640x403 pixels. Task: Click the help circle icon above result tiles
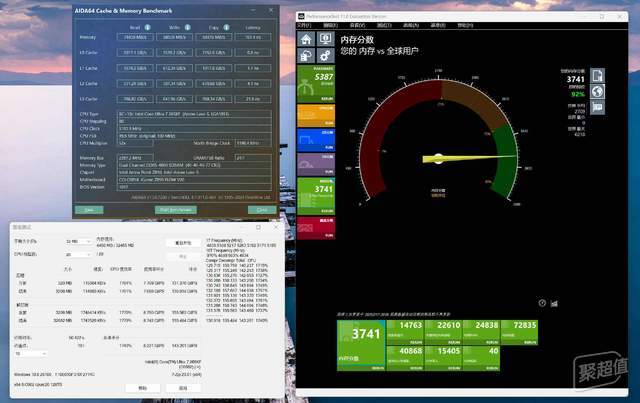pyautogui.click(x=542, y=303)
